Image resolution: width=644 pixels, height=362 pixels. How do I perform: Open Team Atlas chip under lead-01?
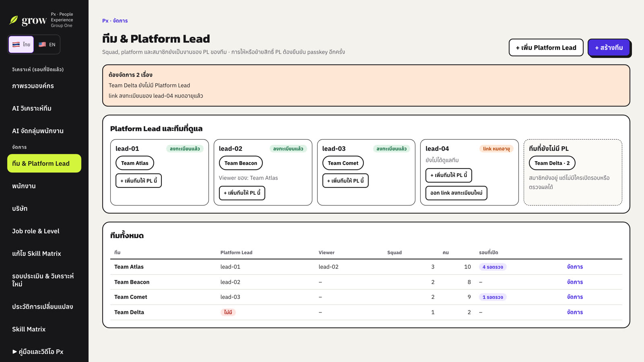[x=135, y=163]
